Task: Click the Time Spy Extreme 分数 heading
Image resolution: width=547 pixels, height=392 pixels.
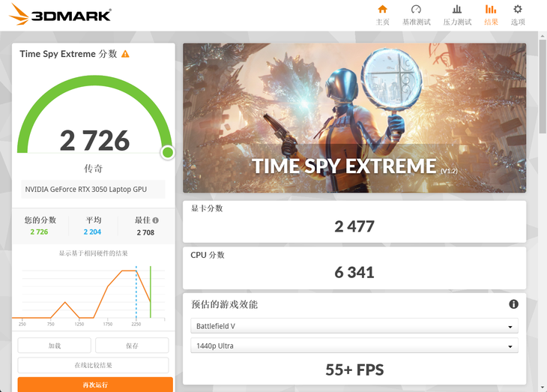Action: pyautogui.click(x=68, y=54)
